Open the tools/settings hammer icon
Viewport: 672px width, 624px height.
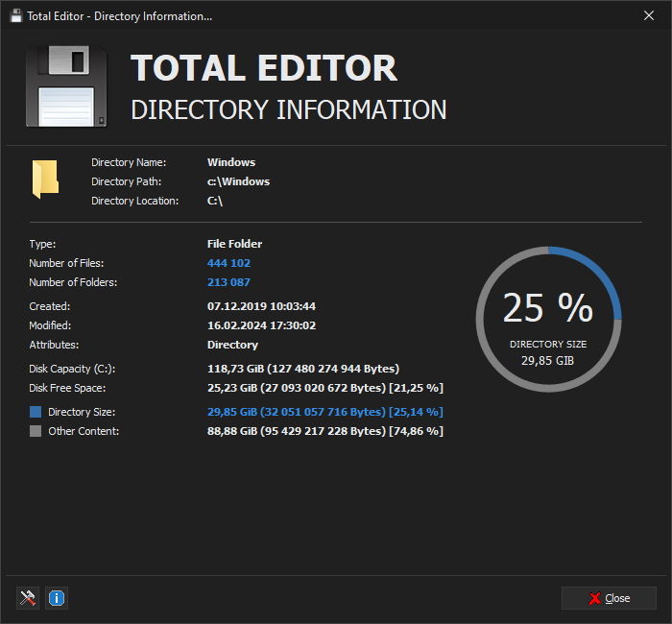[28, 598]
